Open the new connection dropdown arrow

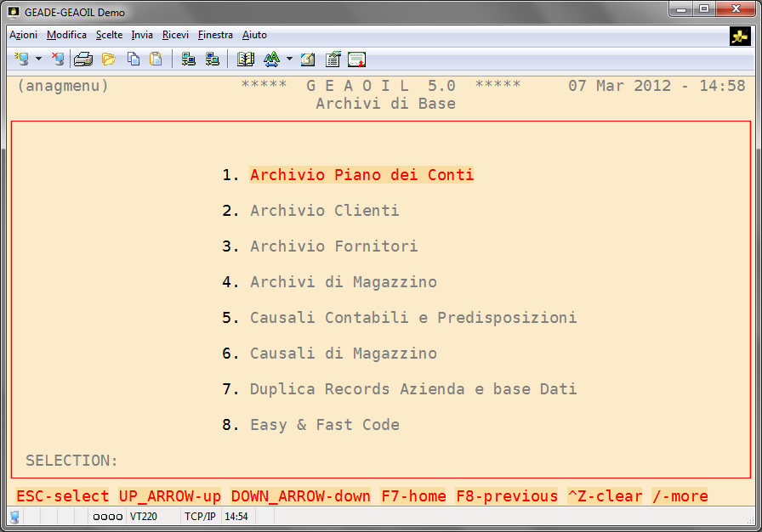[x=38, y=59]
